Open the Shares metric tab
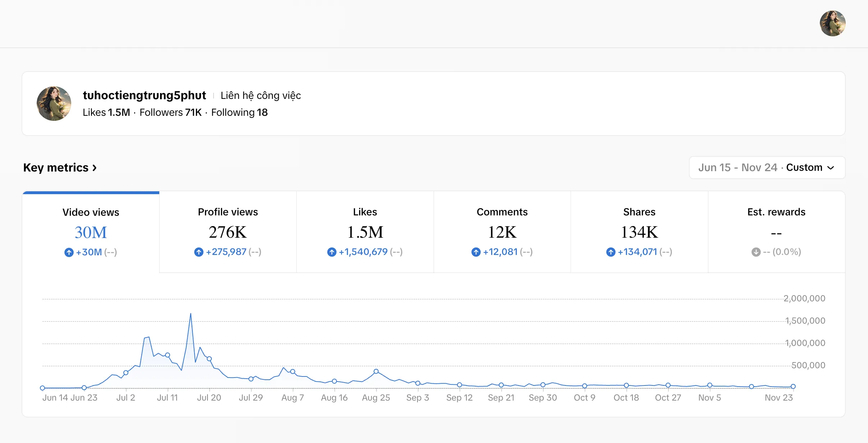 pyautogui.click(x=639, y=232)
